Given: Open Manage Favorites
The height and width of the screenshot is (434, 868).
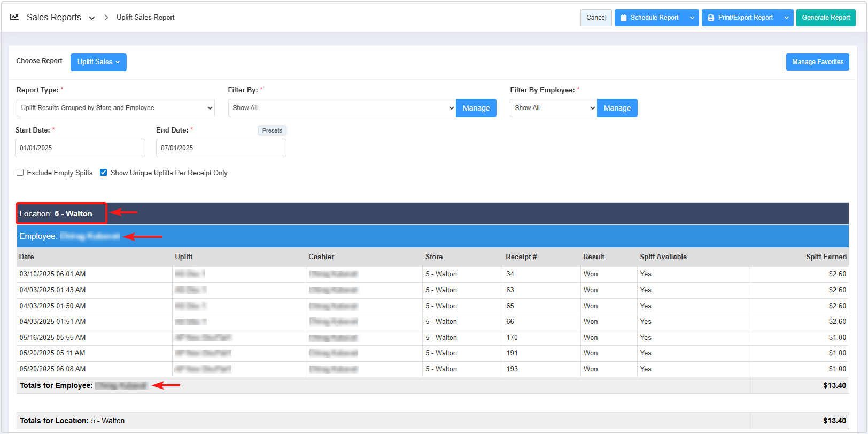Looking at the screenshot, I should coord(817,62).
